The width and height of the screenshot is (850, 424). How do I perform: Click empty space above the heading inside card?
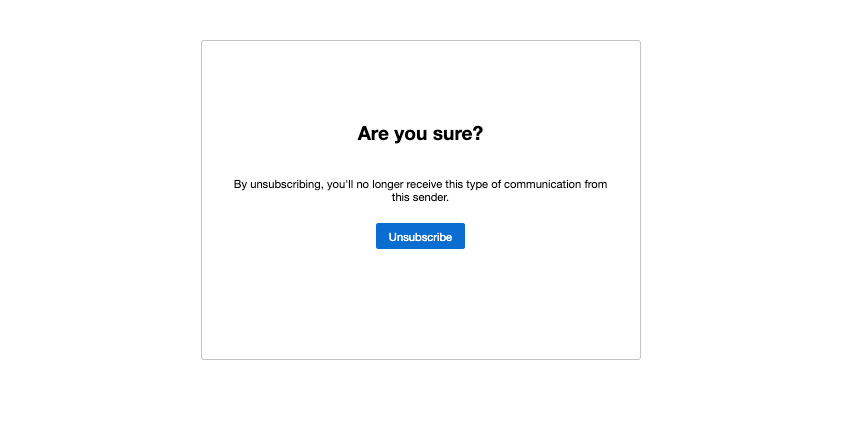(420, 80)
